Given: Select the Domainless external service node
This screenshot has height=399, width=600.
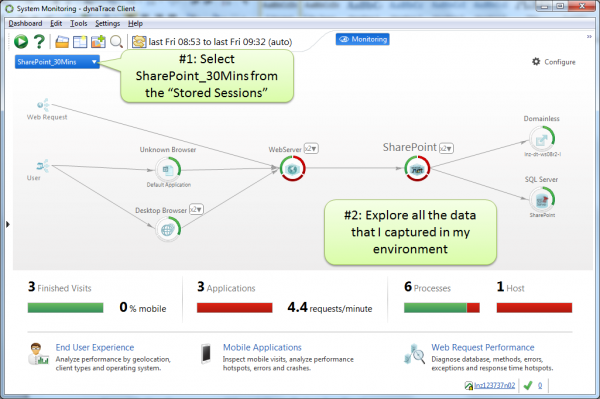Looking at the screenshot, I should click(542, 139).
